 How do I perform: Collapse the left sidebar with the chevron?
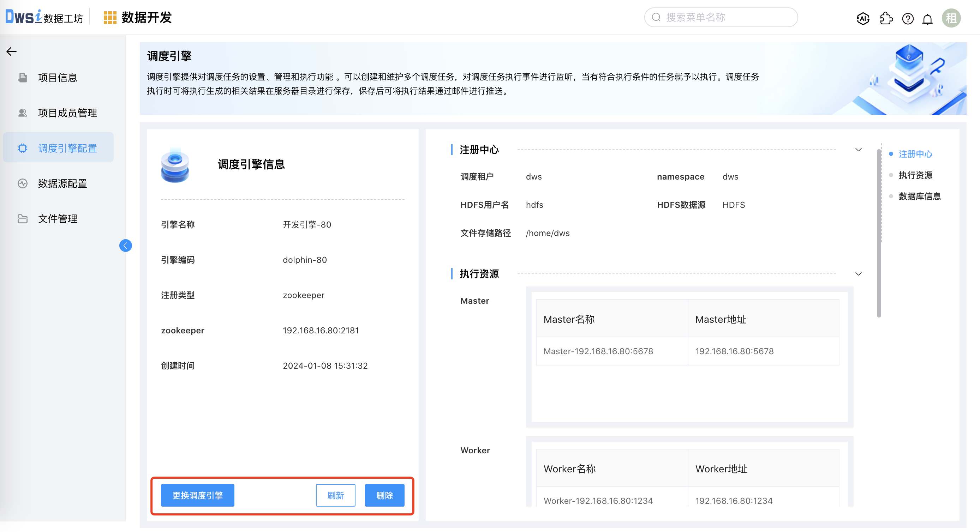[126, 246]
